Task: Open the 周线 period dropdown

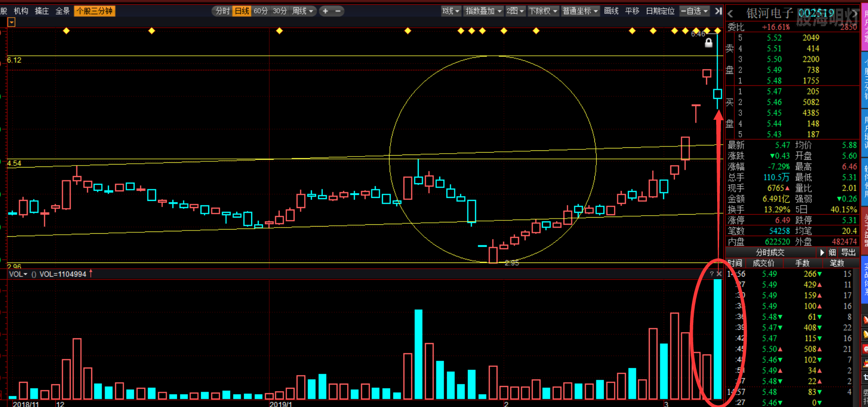Action: click(303, 11)
